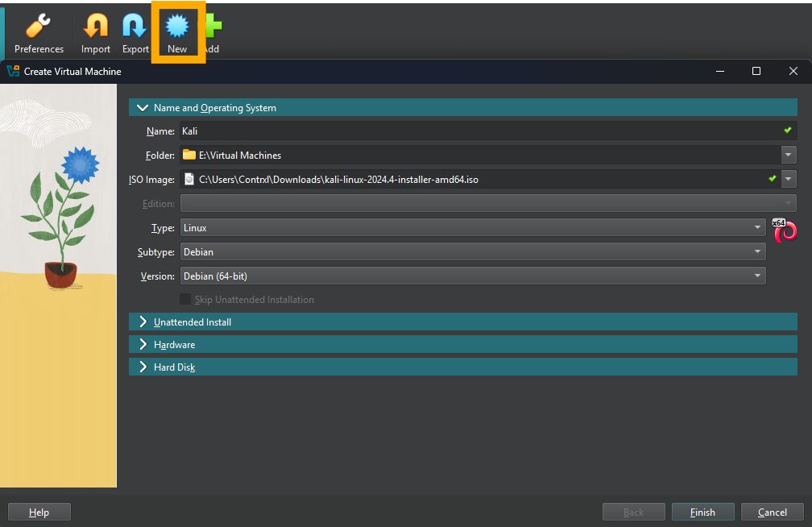
Task: Click the Help button
Action: (39, 512)
